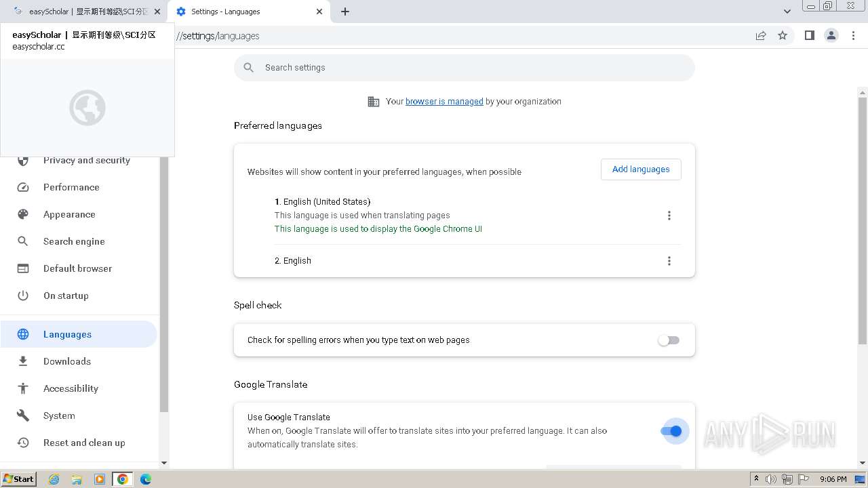Switch to the easyScholar tab
This screenshot has height=488, width=868.
pyautogui.click(x=85, y=12)
